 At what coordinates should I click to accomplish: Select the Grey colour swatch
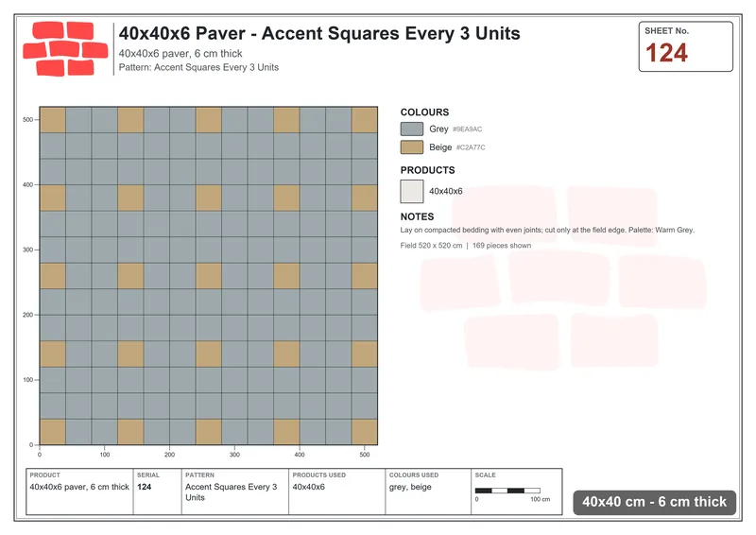click(x=412, y=129)
